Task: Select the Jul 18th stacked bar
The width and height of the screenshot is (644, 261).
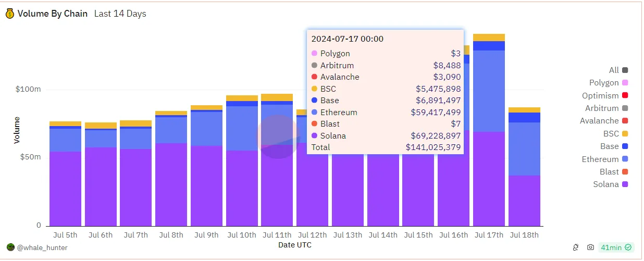Action: [x=524, y=167]
